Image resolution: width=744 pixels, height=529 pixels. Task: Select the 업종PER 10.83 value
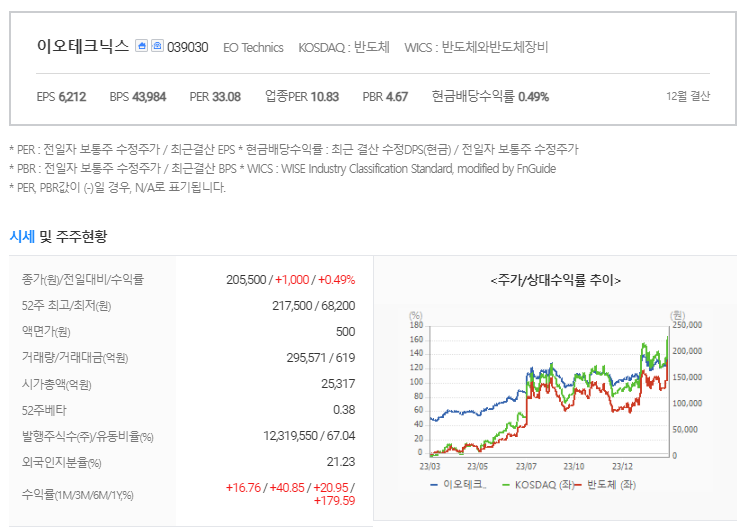pyautogui.click(x=302, y=97)
